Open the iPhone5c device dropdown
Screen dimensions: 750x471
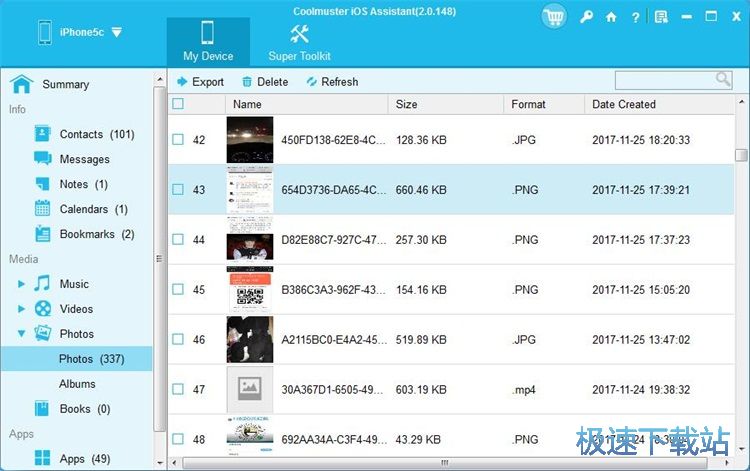pos(117,33)
